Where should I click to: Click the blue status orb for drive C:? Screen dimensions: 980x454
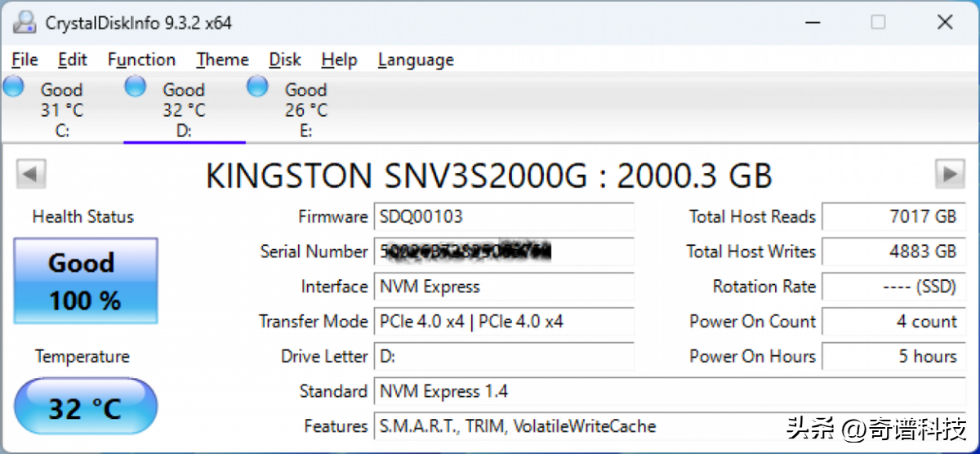pos(13,86)
